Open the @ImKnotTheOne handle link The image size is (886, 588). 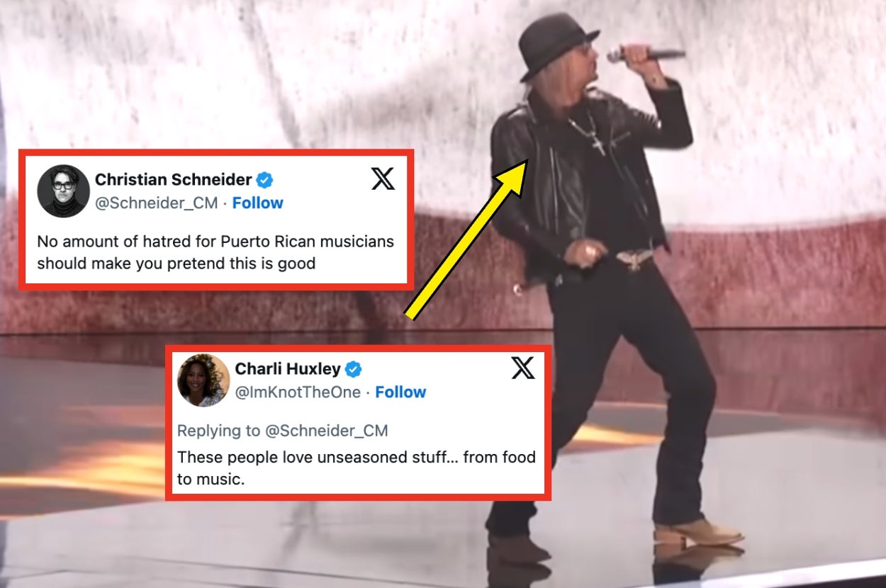click(x=298, y=392)
